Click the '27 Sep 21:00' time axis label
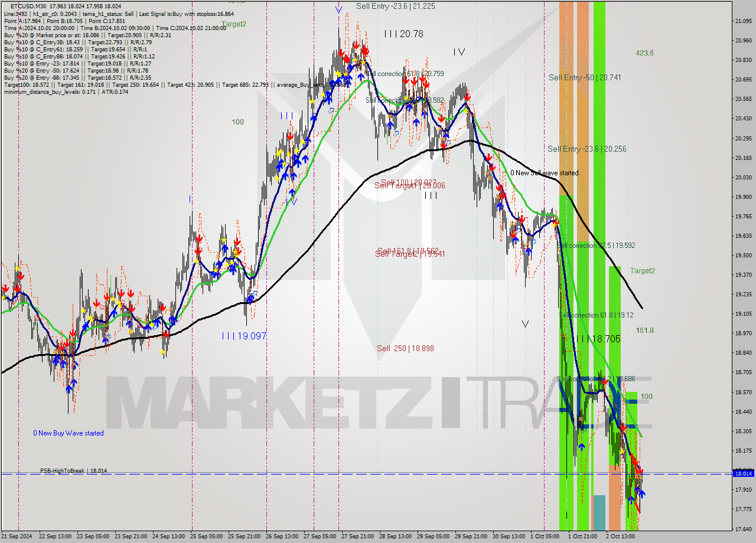Screen dimensions: 756x543 [x=359, y=537]
